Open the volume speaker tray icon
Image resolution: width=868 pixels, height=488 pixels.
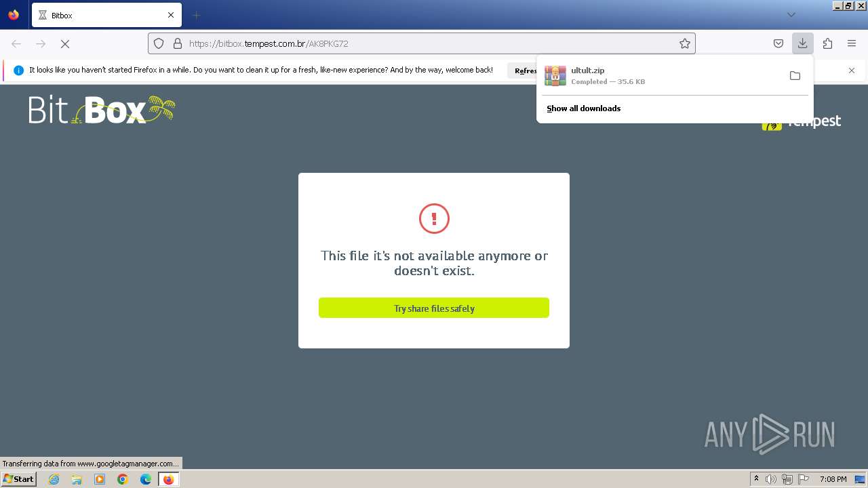771,479
